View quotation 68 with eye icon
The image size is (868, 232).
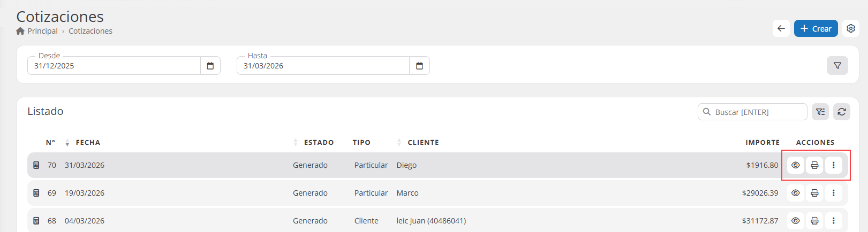(796, 221)
